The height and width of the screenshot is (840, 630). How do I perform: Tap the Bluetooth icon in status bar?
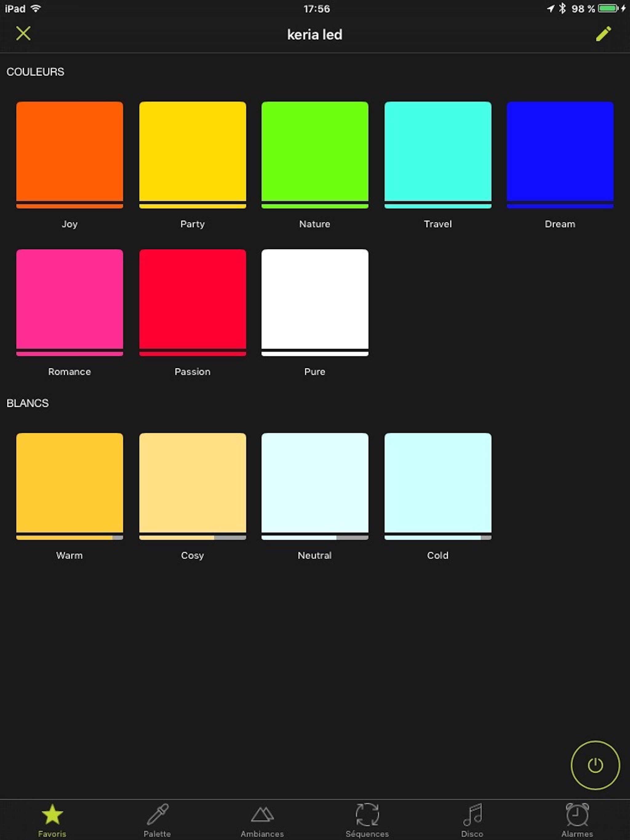(x=562, y=8)
